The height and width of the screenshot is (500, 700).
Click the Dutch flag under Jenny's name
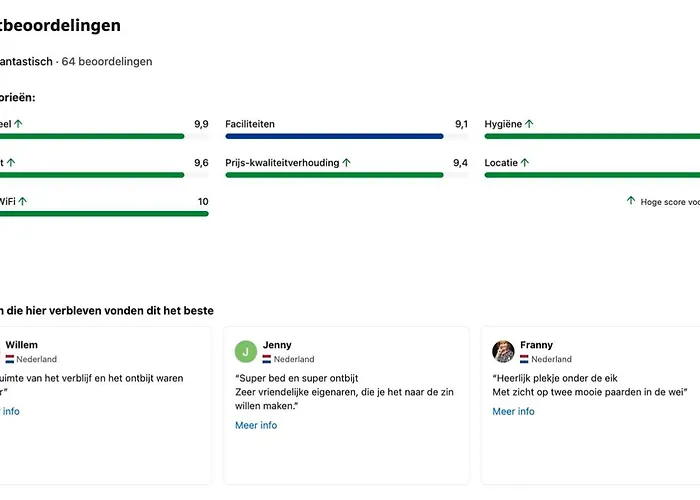click(x=268, y=359)
